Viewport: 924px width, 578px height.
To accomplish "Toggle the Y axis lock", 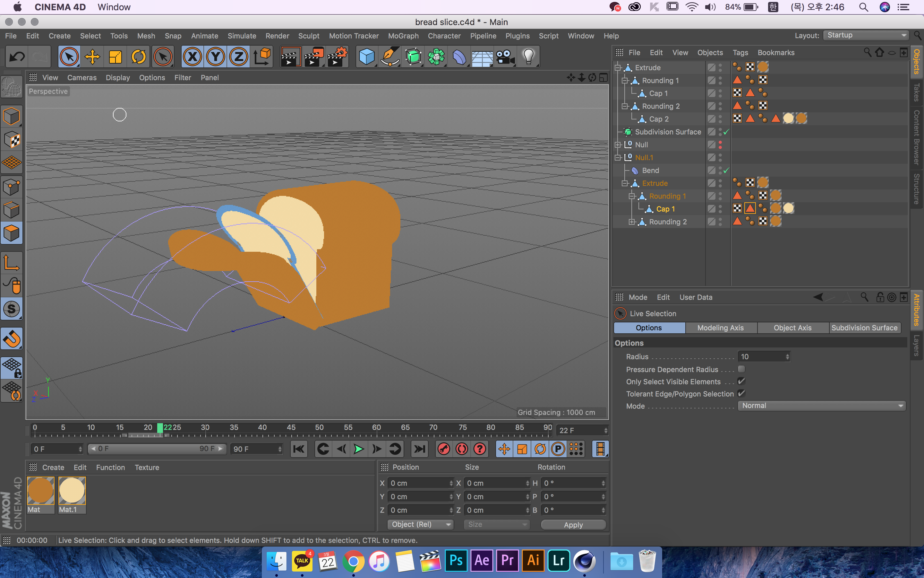I will (x=215, y=57).
